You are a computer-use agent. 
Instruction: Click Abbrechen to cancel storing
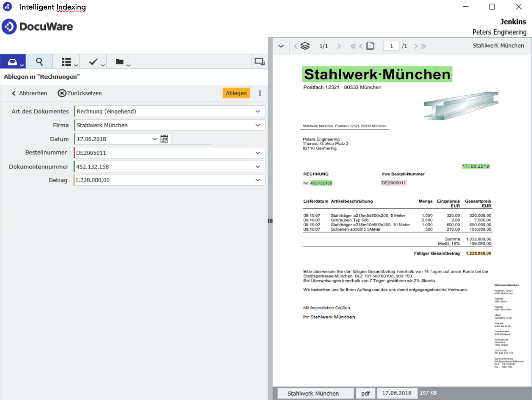(29, 93)
